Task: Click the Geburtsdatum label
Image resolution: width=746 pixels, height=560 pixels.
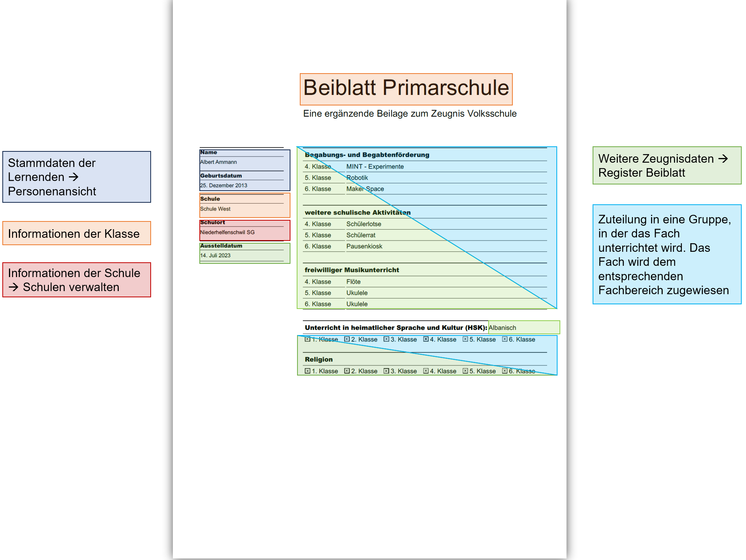Action: click(x=221, y=176)
